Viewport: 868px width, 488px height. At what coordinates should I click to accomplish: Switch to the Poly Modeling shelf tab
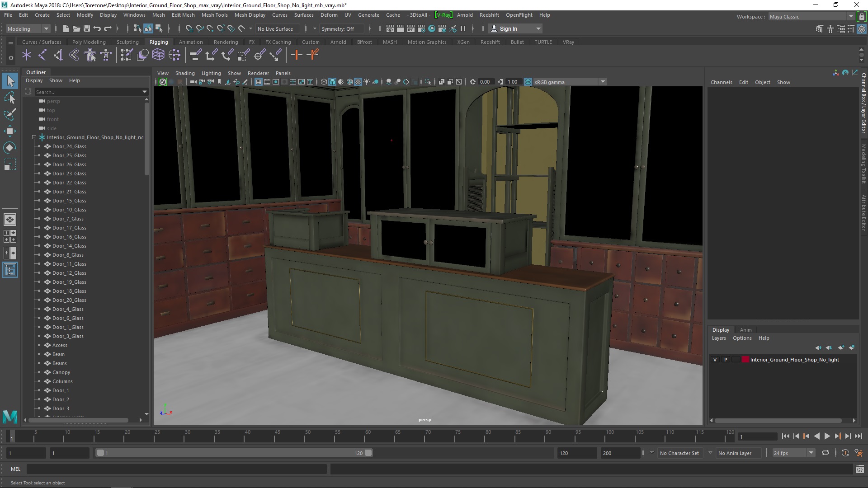pos(89,42)
